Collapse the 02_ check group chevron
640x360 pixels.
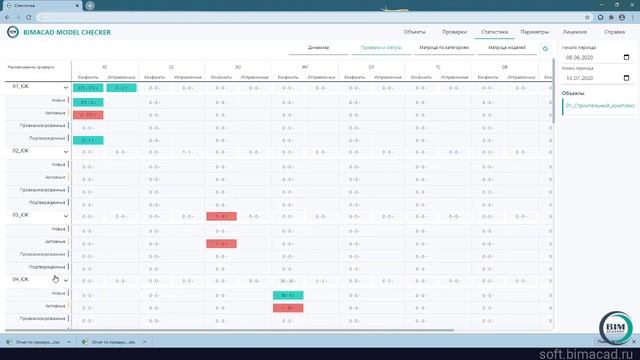pos(66,152)
